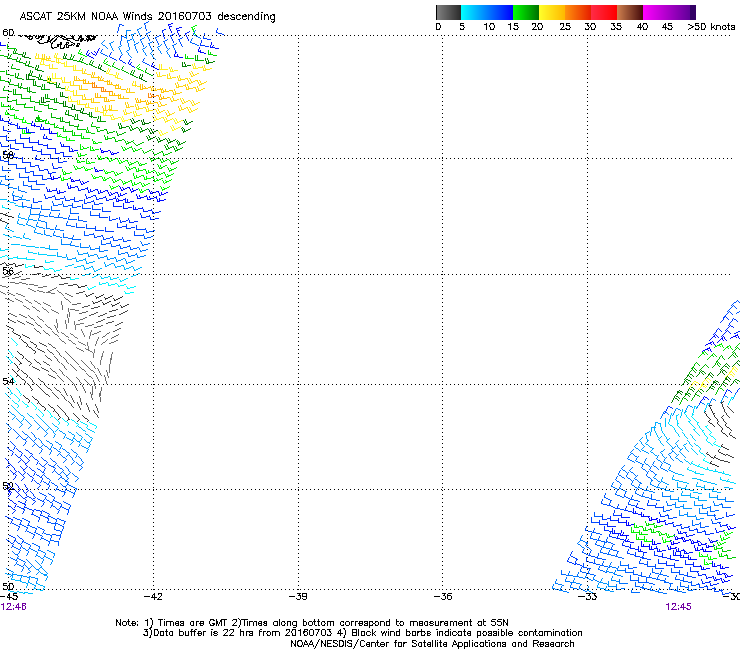Click the latitude label 54
This screenshot has width=740, height=650.
tap(8, 381)
